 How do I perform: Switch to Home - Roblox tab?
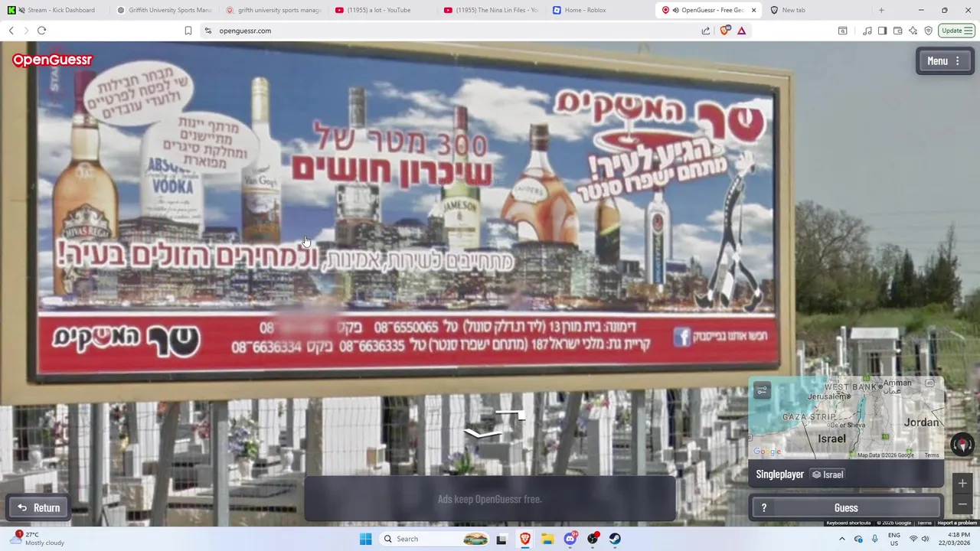(599, 10)
